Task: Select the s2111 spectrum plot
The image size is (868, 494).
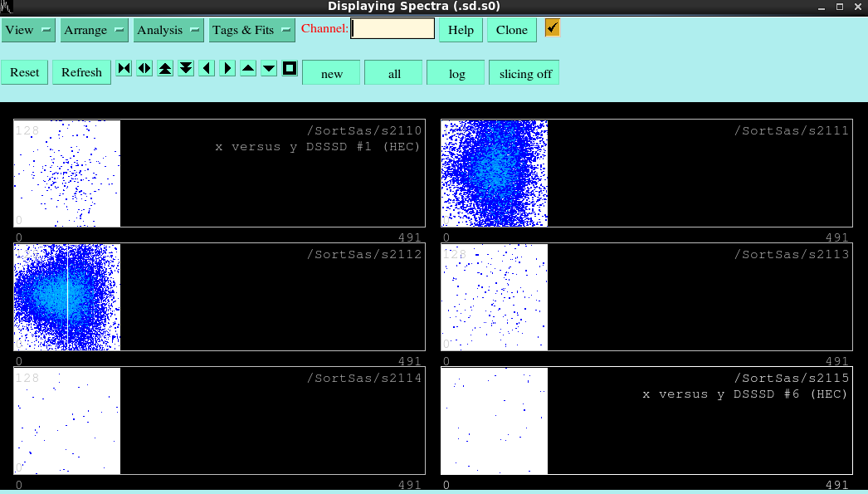Action: point(646,174)
